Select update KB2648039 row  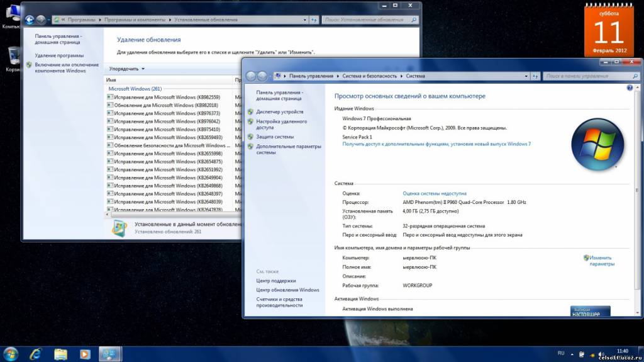(168, 201)
